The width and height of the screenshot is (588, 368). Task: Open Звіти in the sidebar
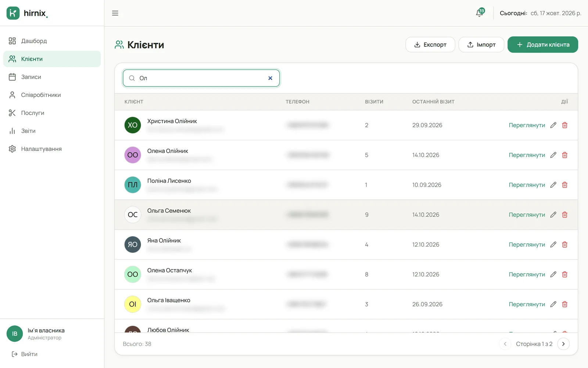52,131
